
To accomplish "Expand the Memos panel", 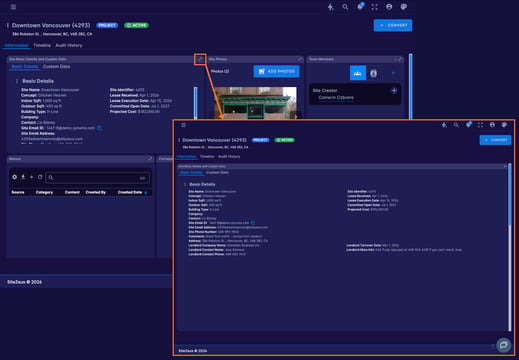I will tap(150, 159).
